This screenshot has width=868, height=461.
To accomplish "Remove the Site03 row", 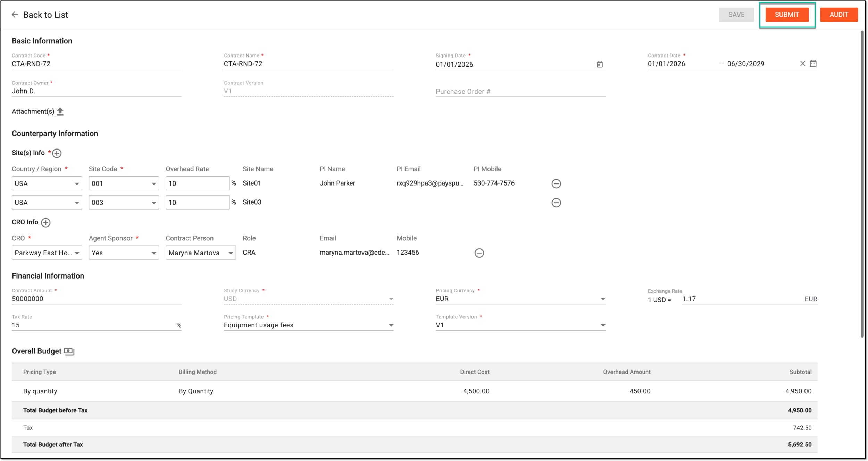I will 556,203.
